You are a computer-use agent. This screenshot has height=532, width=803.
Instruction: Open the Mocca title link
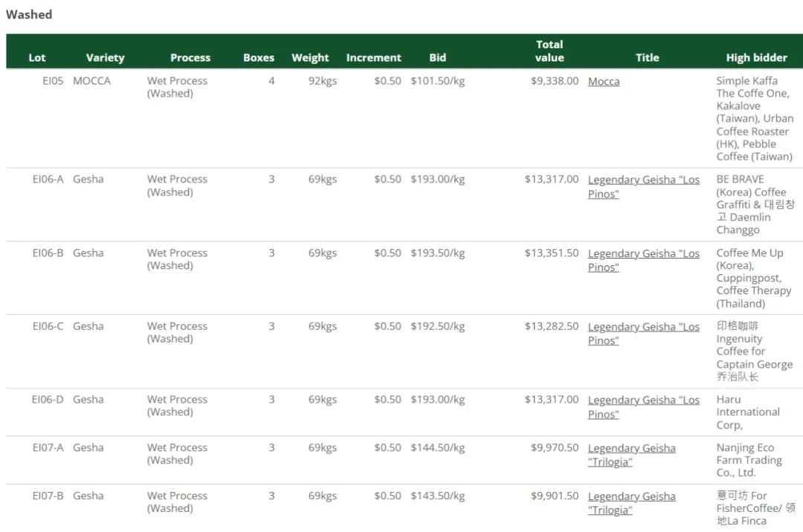603,81
